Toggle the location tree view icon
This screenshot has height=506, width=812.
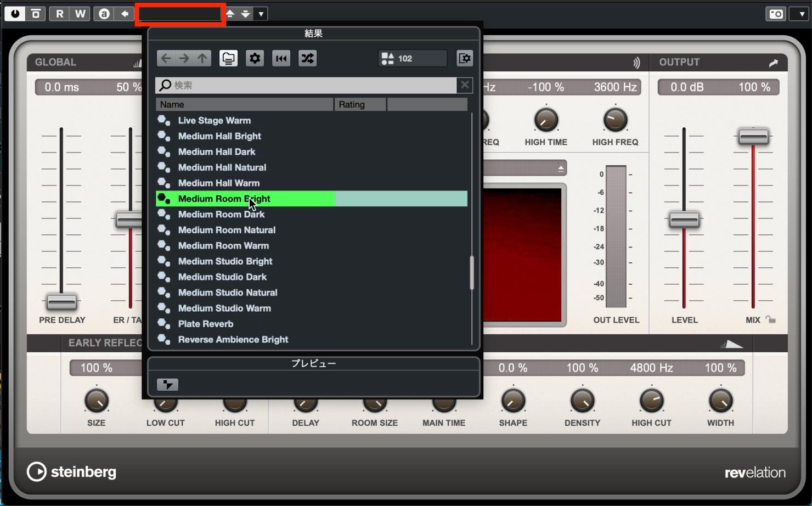tap(228, 58)
